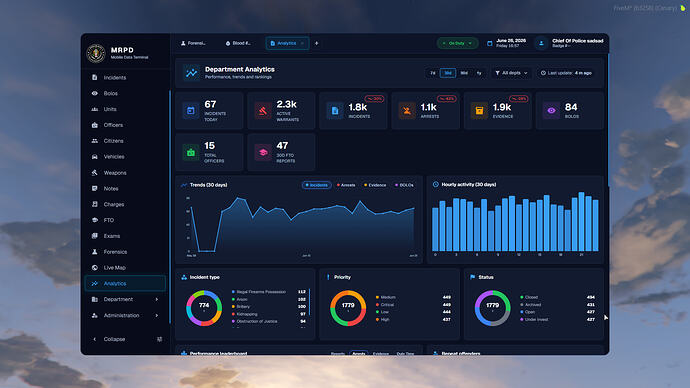This screenshot has width=690, height=388.
Task: Expand the Administration submenu chevron
Action: click(x=157, y=315)
